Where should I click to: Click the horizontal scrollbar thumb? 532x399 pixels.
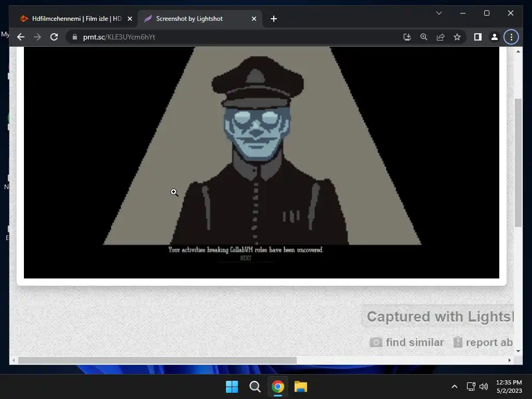(x=157, y=361)
